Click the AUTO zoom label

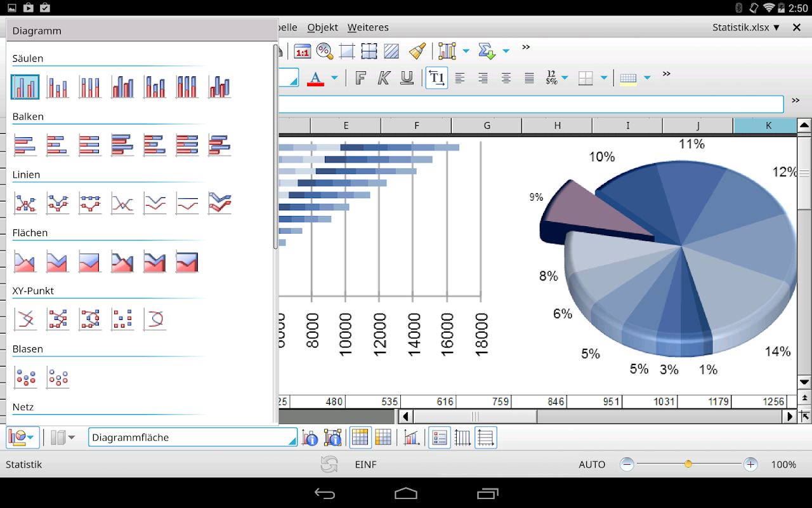click(x=592, y=464)
